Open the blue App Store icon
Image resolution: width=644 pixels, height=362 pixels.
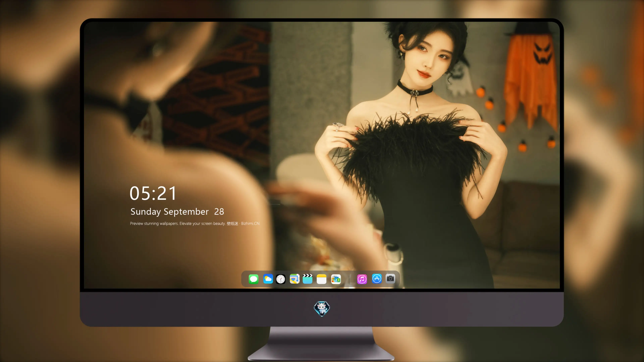377,279
